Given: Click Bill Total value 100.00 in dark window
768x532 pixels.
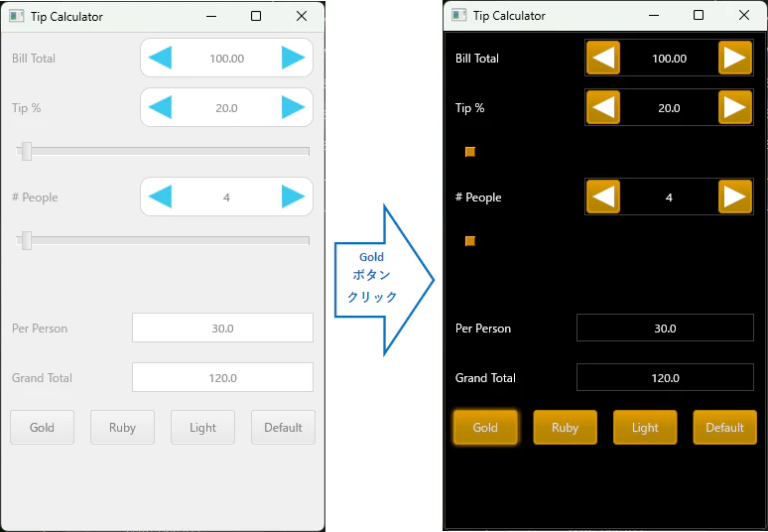Looking at the screenshot, I should 669,59.
